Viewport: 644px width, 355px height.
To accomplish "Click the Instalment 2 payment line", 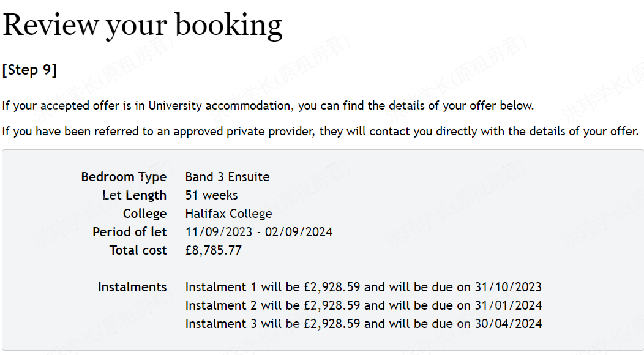I will [x=363, y=305].
